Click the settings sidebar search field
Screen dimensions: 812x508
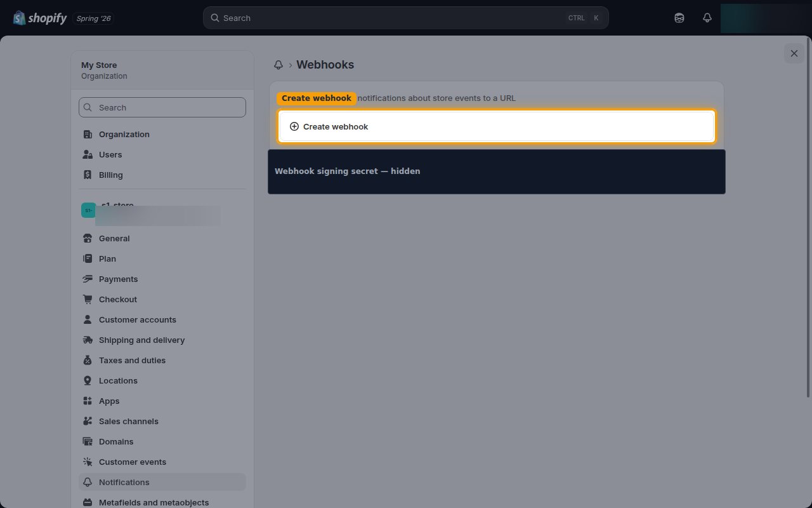pos(162,107)
